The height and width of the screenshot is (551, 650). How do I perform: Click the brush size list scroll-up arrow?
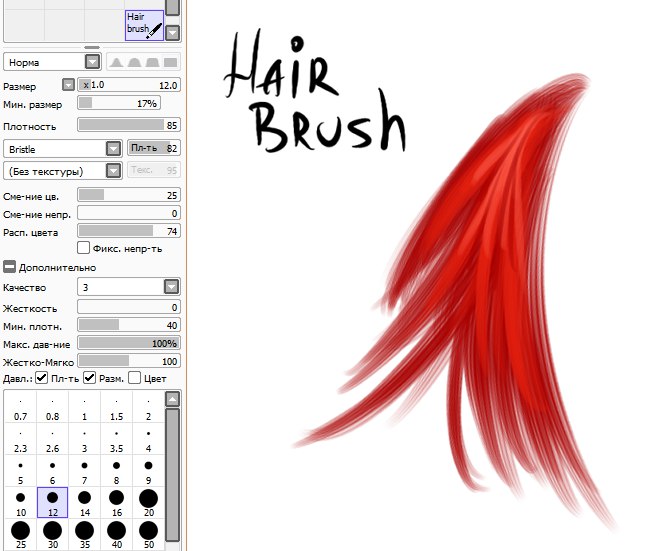click(x=172, y=399)
